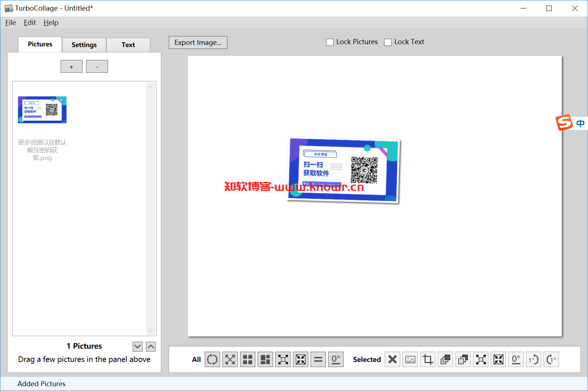This screenshot has height=391, width=588.
Task: Click the shrink all pictures icon
Action: (301, 359)
